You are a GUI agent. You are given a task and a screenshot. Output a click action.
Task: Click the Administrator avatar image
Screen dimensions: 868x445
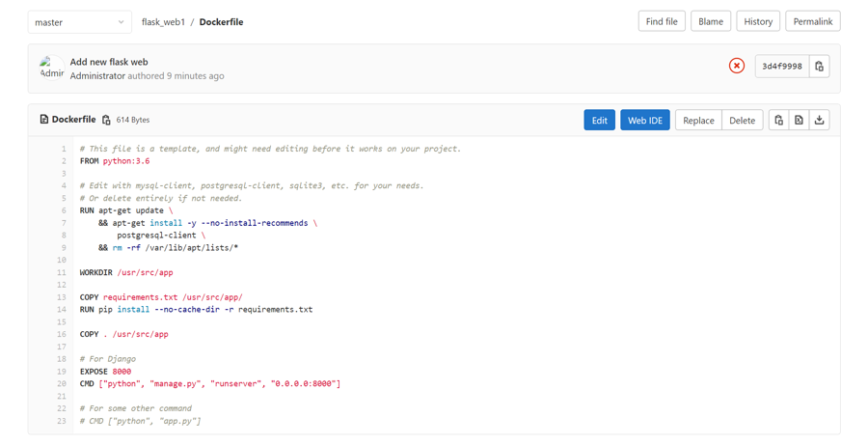(51, 68)
